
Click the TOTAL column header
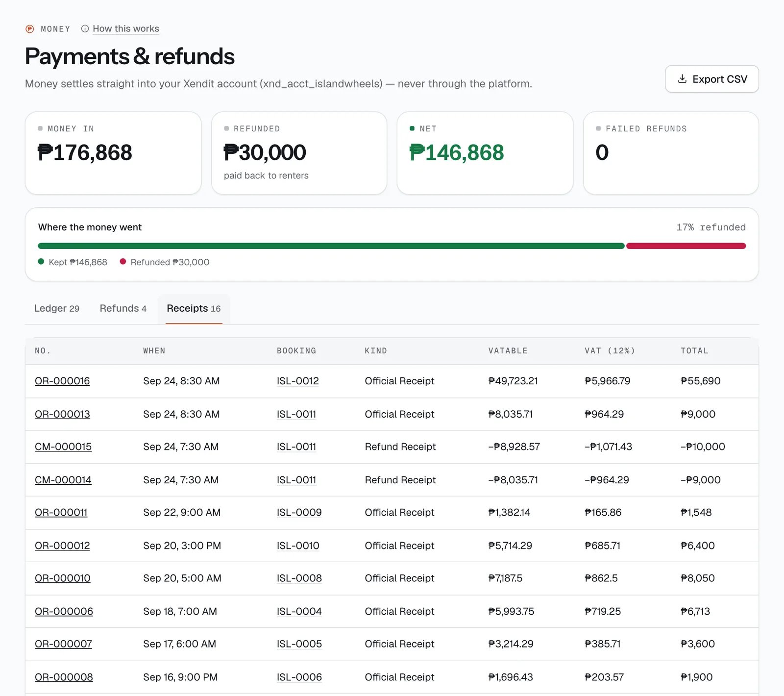coord(694,351)
